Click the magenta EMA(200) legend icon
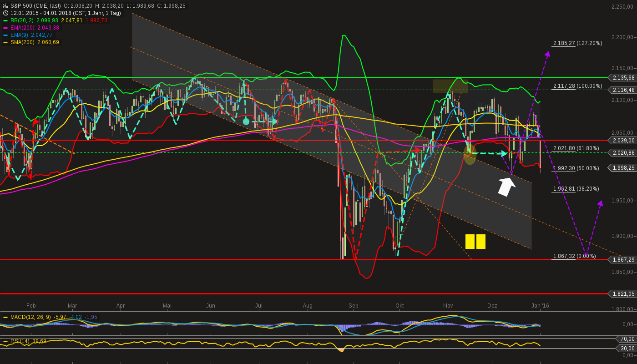637x364 pixels. click(5, 27)
